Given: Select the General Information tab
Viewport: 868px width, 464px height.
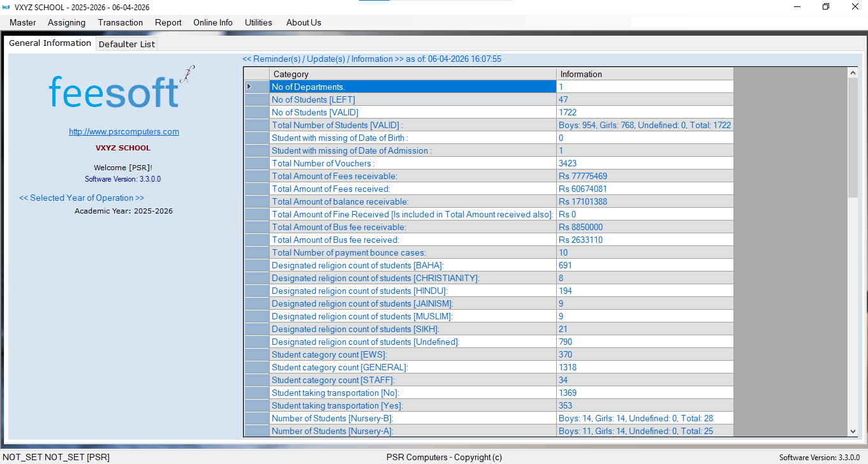Looking at the screenshot, I should pos(50,43).
